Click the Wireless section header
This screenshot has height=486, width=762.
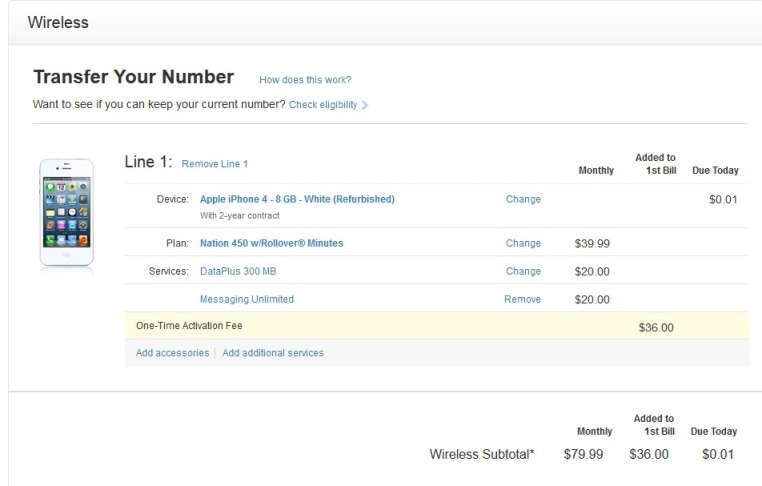pyautogui.click(x=58, y=22)
